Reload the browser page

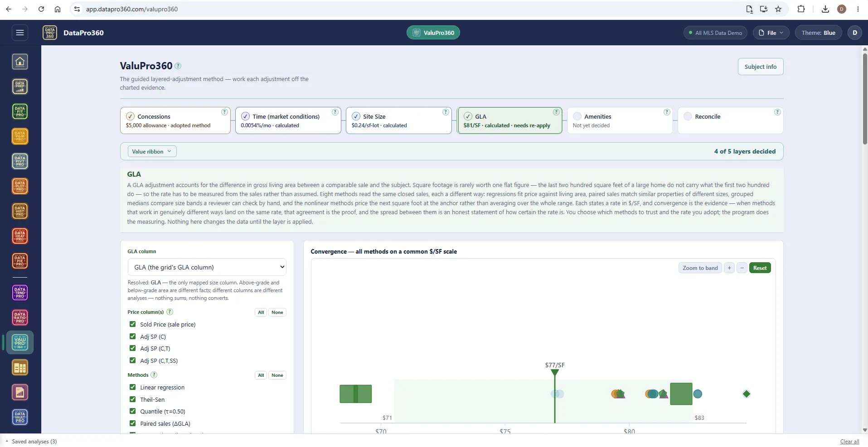pyautogui.click(x=41, y=9)
